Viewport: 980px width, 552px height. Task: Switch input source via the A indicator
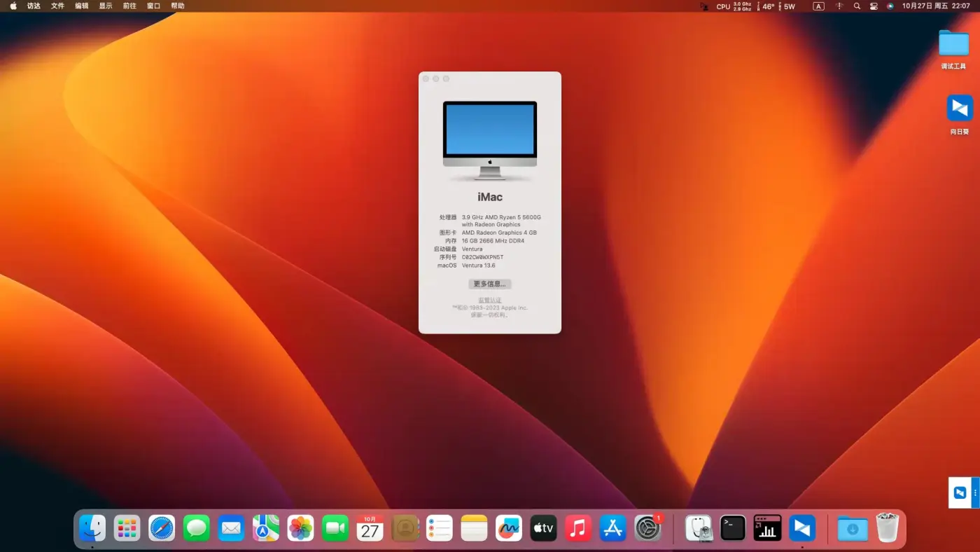818,6
